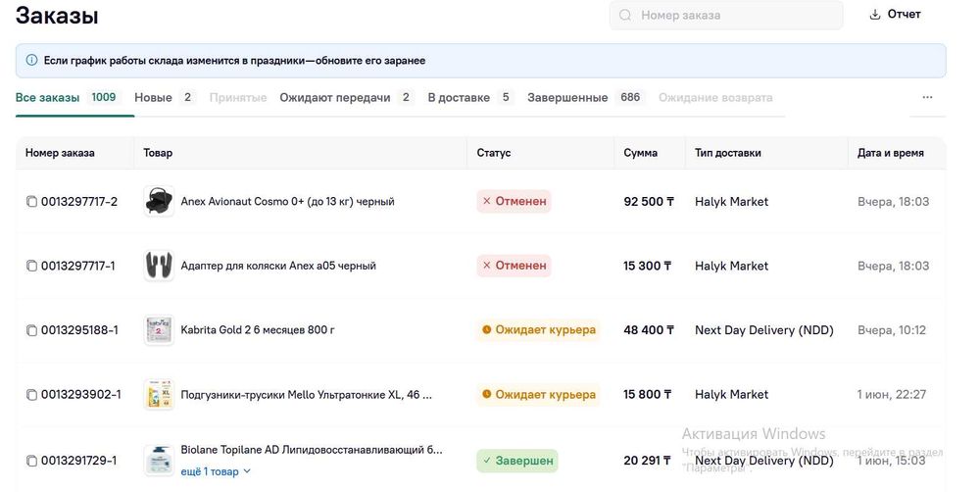The image size is (980, 492).
Task: Click the warehouse schedule holiday notice text
Action: coord(234,61)
